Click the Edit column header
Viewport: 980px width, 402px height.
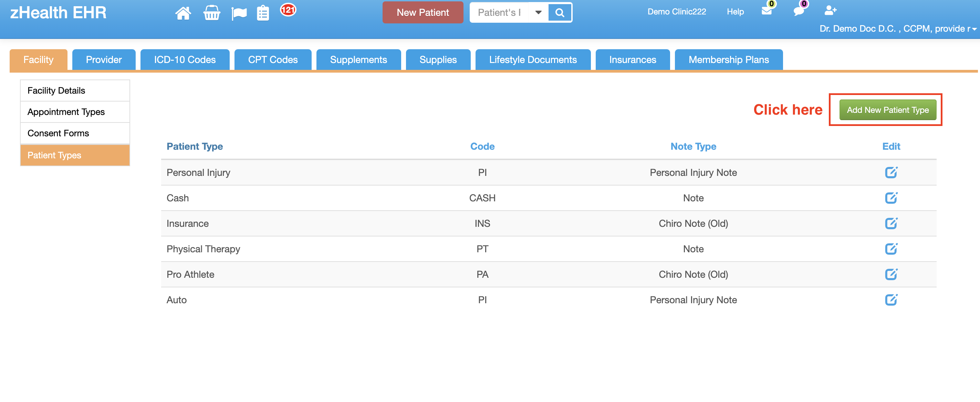891,146
